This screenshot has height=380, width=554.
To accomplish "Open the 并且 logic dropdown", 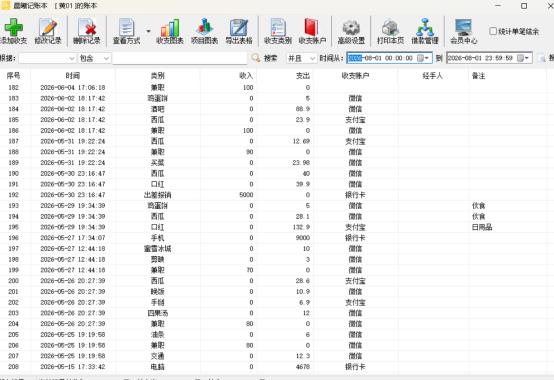I will 312,58.
